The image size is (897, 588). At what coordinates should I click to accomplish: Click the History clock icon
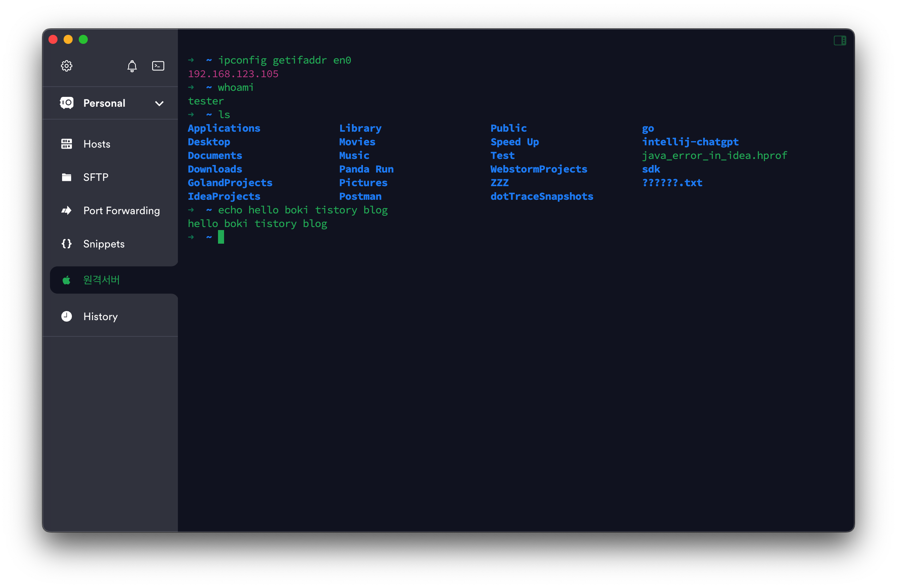click(x=67, y=316)
